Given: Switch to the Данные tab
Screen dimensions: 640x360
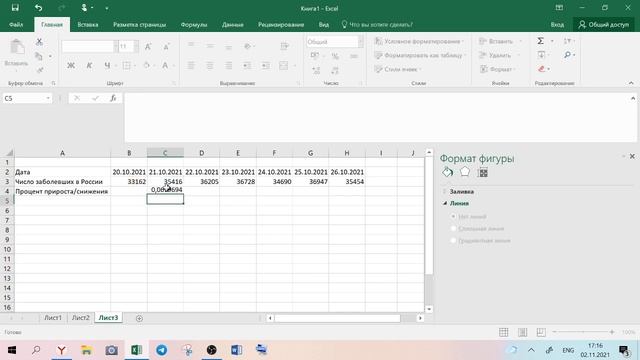Looking at the screenshot, I should [233, 24].
